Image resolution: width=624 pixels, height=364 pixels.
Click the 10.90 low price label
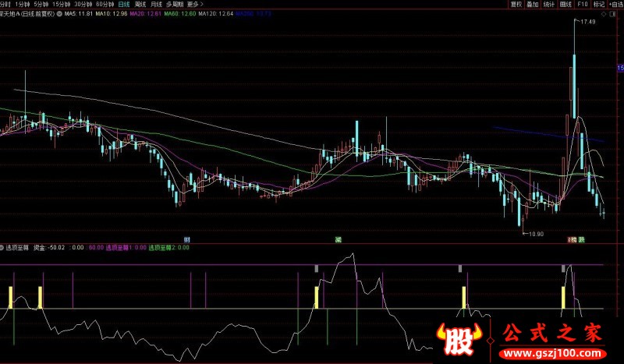click(535, 234)
